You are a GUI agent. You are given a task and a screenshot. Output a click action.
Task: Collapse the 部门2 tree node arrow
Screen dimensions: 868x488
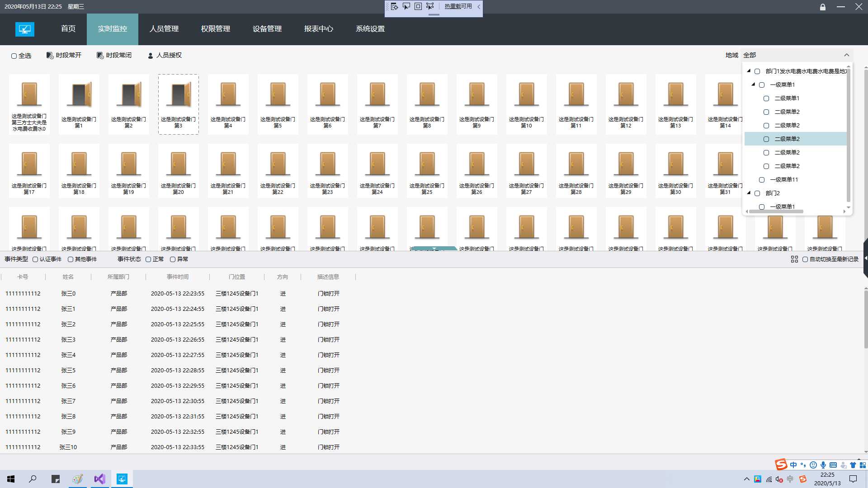pyautogui.click(x=749, y=193)
